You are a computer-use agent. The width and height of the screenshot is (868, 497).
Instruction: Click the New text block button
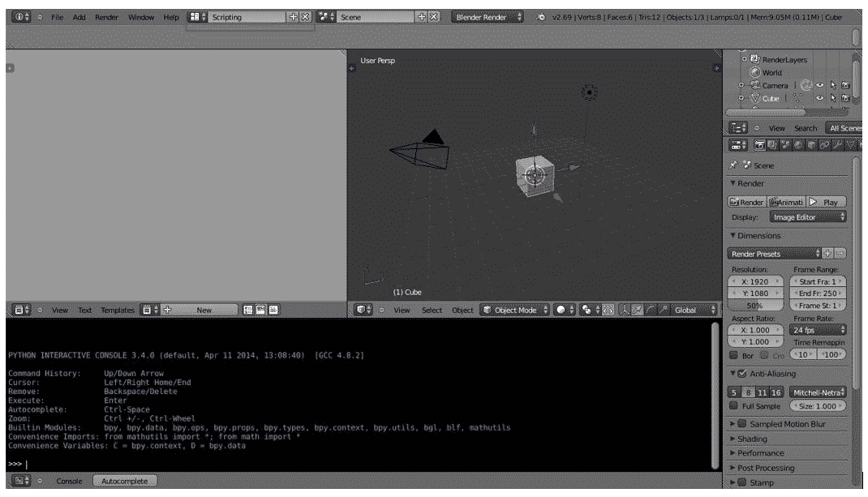pos(203,310)
